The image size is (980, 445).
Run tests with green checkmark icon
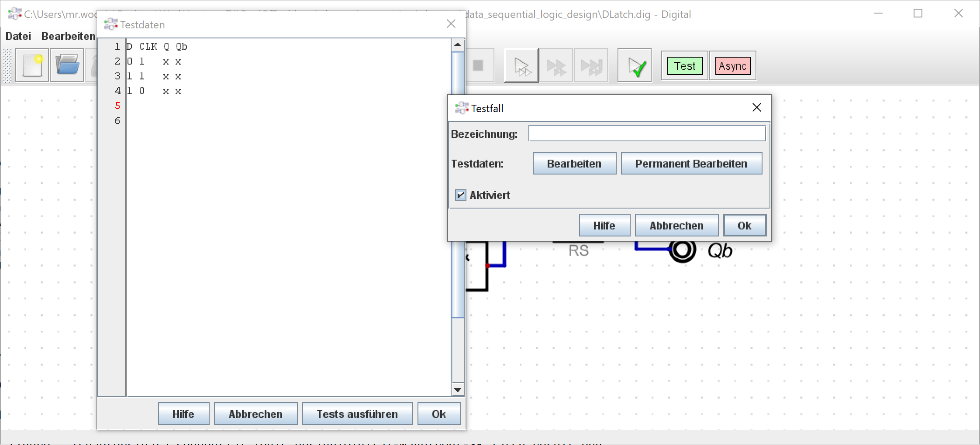[635, 66]
